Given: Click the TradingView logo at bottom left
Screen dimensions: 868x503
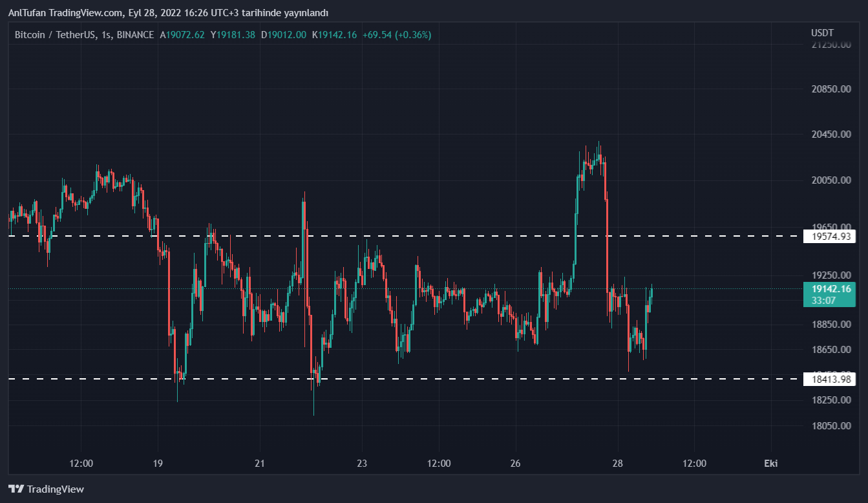Looking at the screenshot, I should pos(46,489).
